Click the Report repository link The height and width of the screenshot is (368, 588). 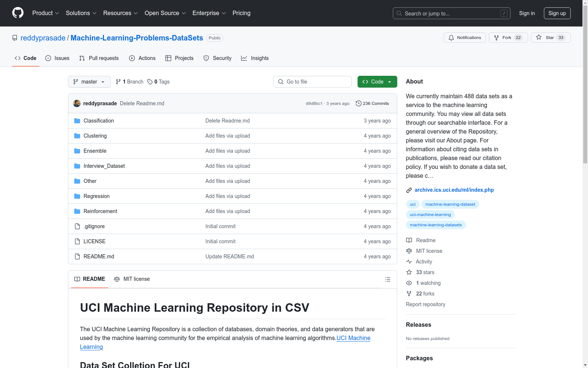coord(426,304)
